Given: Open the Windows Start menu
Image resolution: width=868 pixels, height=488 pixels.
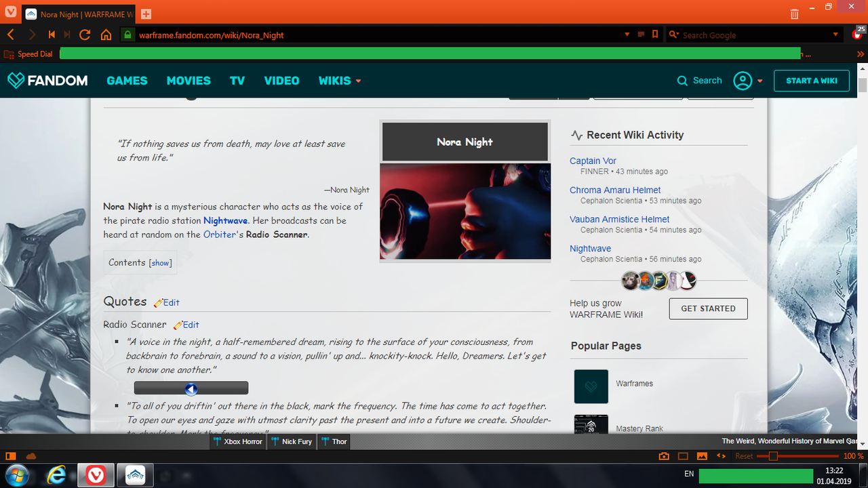Looking at the screenshot, I should coord(16,475).
